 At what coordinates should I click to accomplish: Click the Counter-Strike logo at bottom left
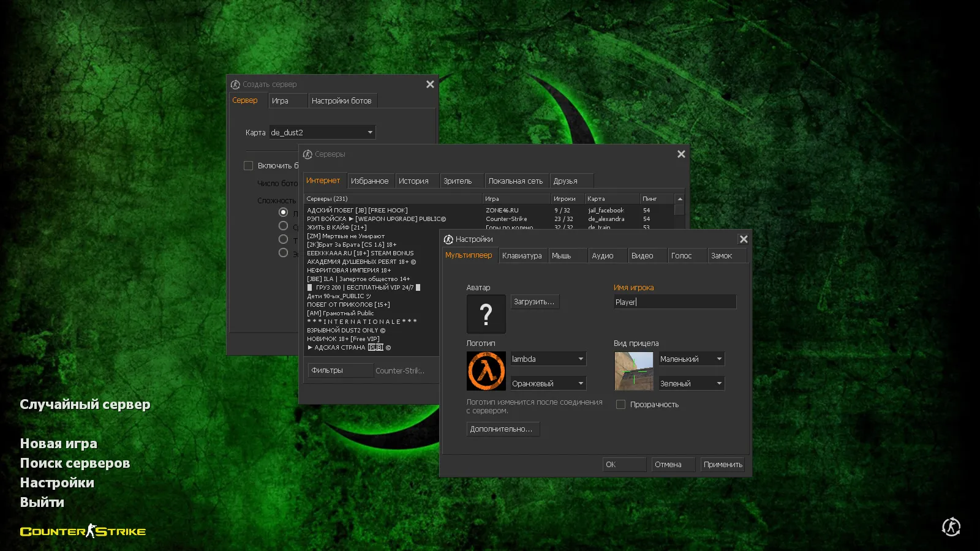[83, 531]
